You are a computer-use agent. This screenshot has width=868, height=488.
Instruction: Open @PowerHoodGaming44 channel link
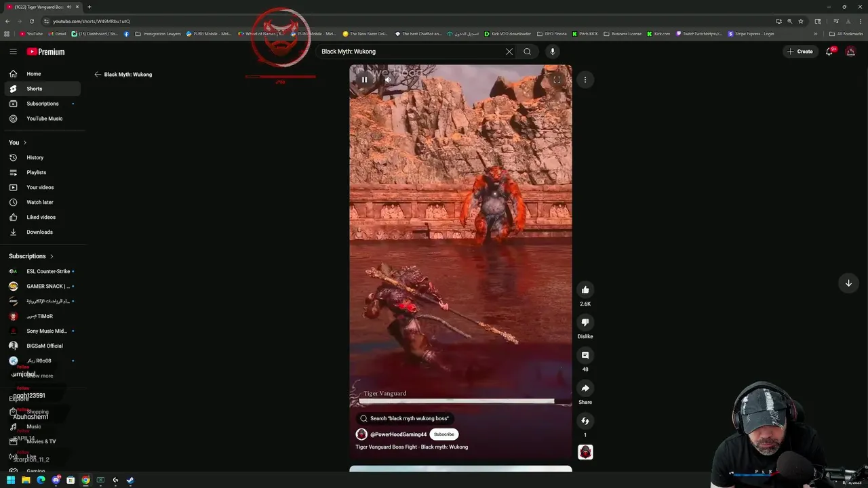point(399,434)
